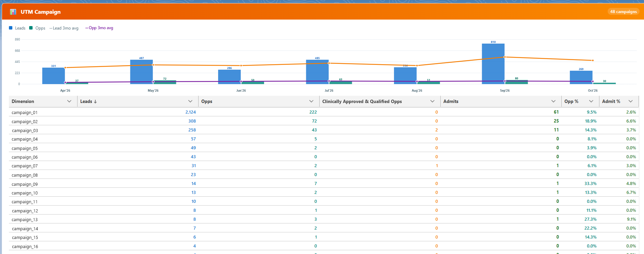Toggle the Opps legend green swatch
This screenshot has width=644, height=254.
(31, 28)
